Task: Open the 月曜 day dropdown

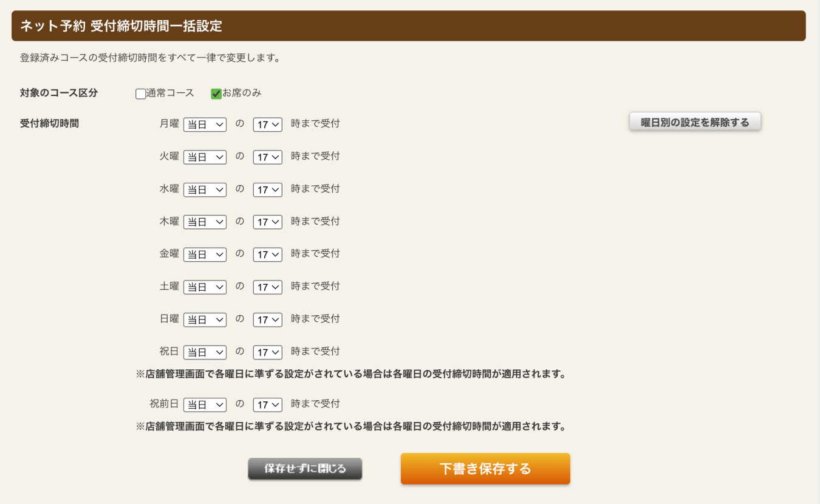Action: point(205,124)
